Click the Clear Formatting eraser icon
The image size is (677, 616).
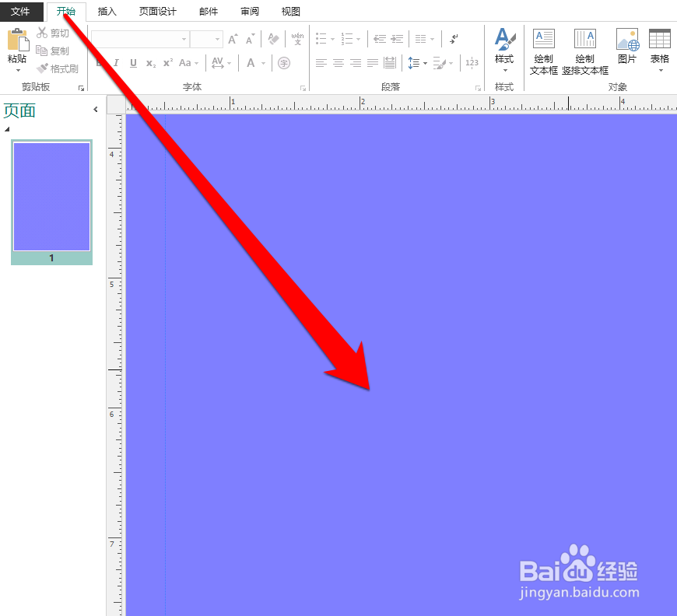coord(273,39)
